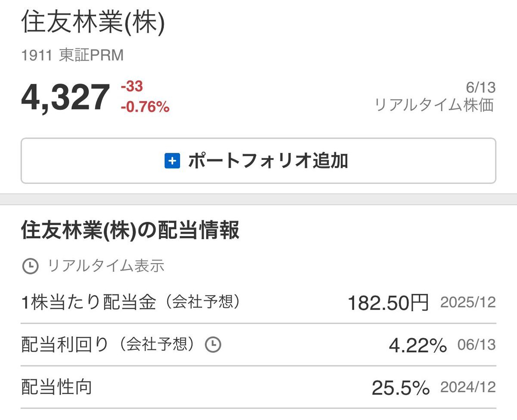This screenshot has width=517, height=420.
Task: Click the 4.22% dividend yield value
Action: pyautogui.click(x=418, y=345)
